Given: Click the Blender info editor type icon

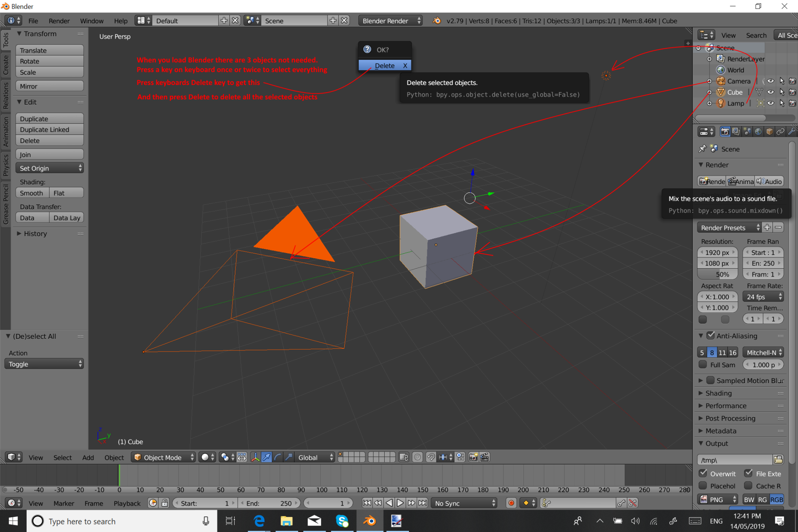Looking at the screenshot, I should [14, 20].
